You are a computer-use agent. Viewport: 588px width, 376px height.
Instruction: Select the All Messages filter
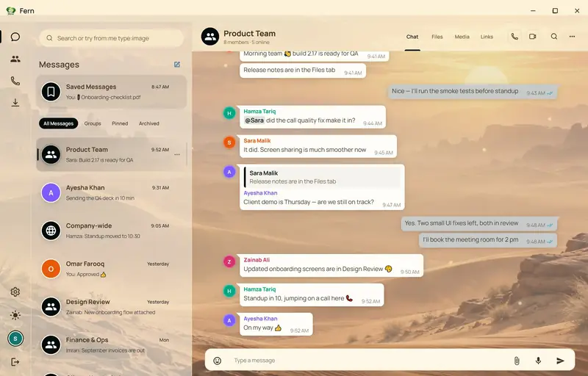pyautogui.click(x=59, y=123)
